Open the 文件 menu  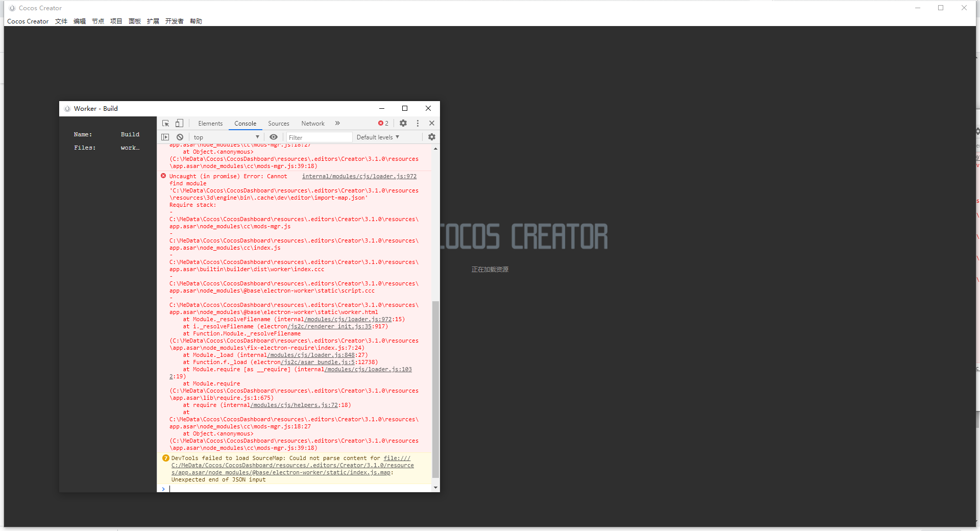[x=61, y=21]
